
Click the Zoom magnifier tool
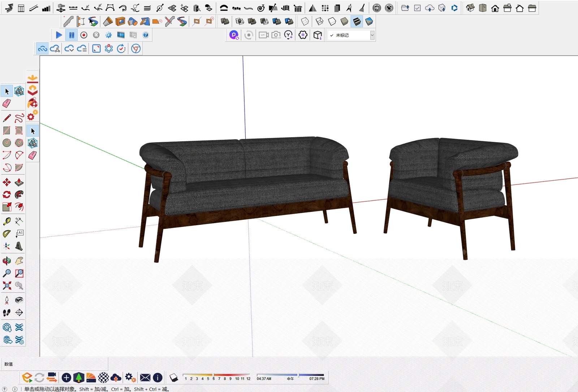click(x=7, y=273)
